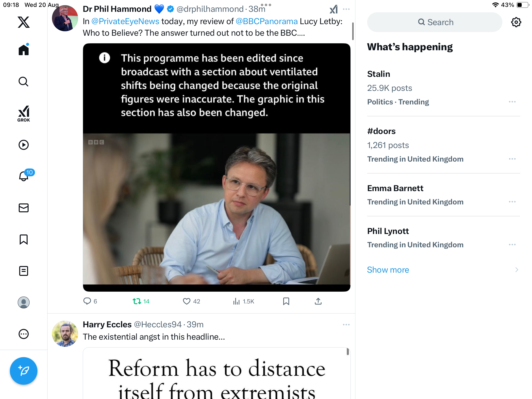Open more options on Harry Eccles post
This screenshot has height=399, width=532.
(346, 325)
